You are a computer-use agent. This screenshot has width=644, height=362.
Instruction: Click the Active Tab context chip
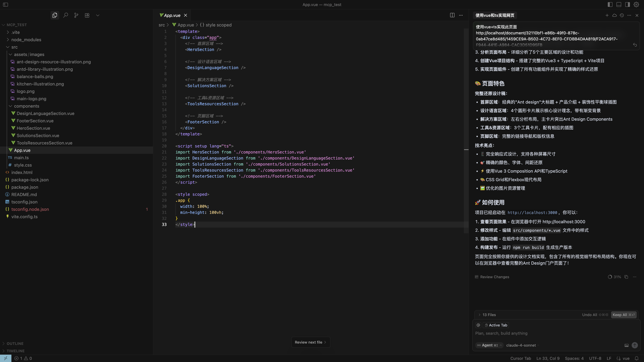(496, 325)
